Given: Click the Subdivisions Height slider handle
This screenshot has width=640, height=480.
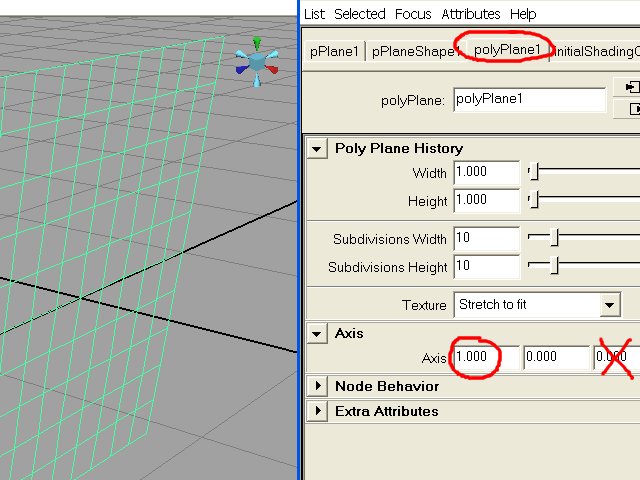Looking at the screenshot, I should [553, 266].
